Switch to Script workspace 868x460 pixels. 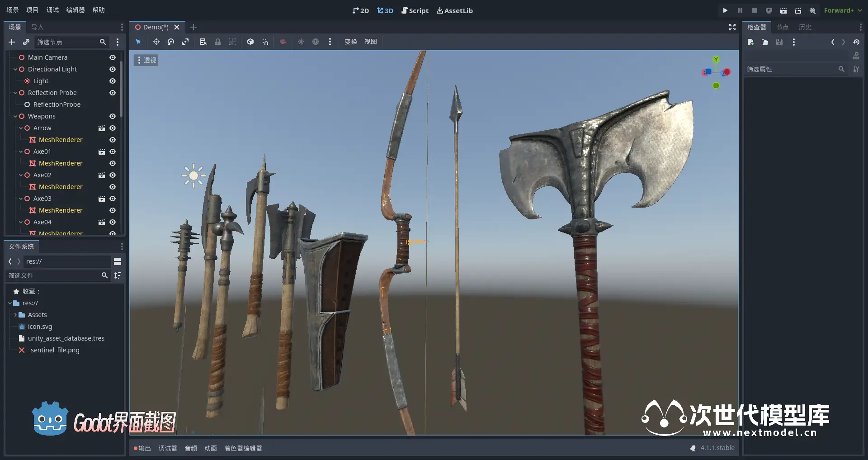pos(415,10)
